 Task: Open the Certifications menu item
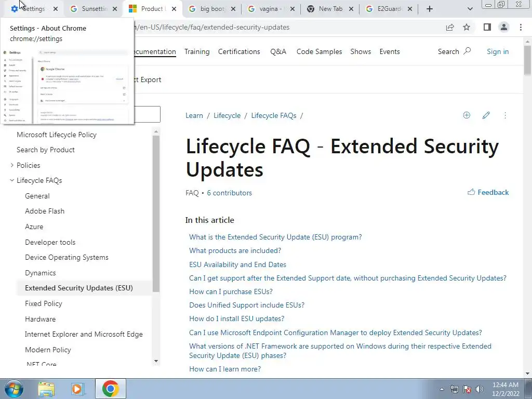239,51
